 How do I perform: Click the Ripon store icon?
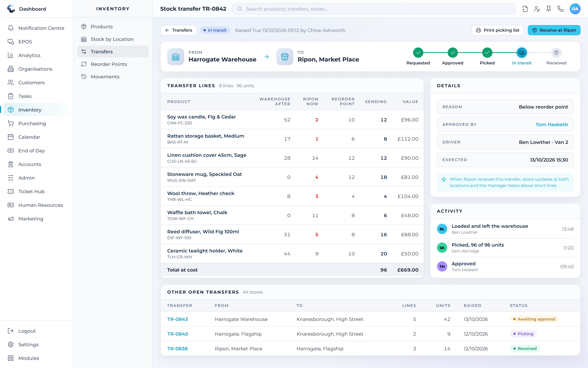[x=285, y=57]
